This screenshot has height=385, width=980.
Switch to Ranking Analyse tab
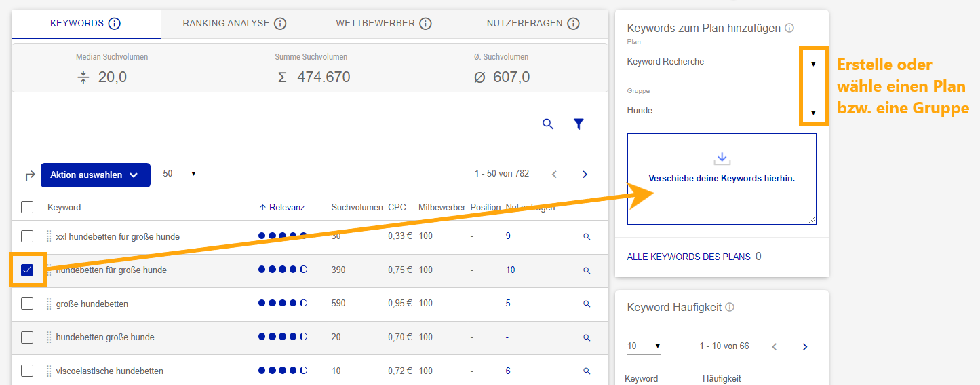235,24
